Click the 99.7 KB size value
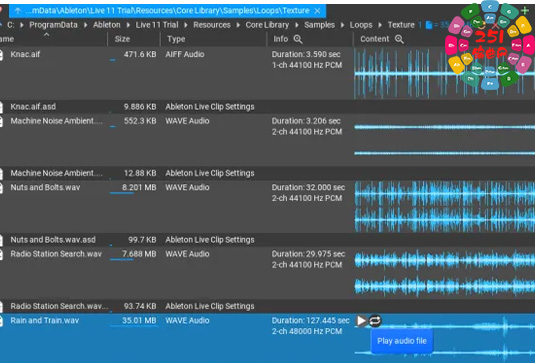Image resolution: width=535 pixels, height=363 pixels. (142, 240)
